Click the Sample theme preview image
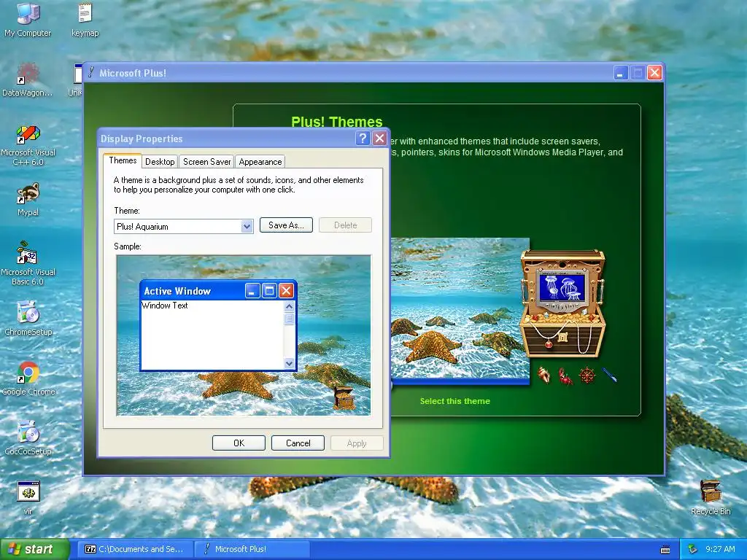Image resolution: width=747 pixels, height=560 pixels. tap(244, 335)
